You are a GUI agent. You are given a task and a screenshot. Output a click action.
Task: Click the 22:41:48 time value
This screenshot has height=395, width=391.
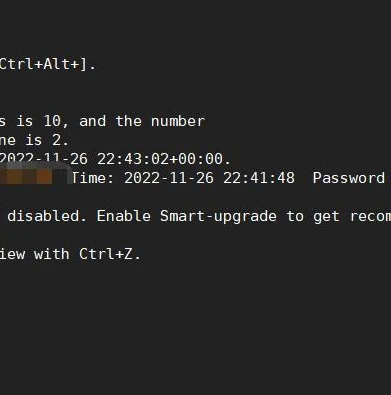tap(259, 178)
